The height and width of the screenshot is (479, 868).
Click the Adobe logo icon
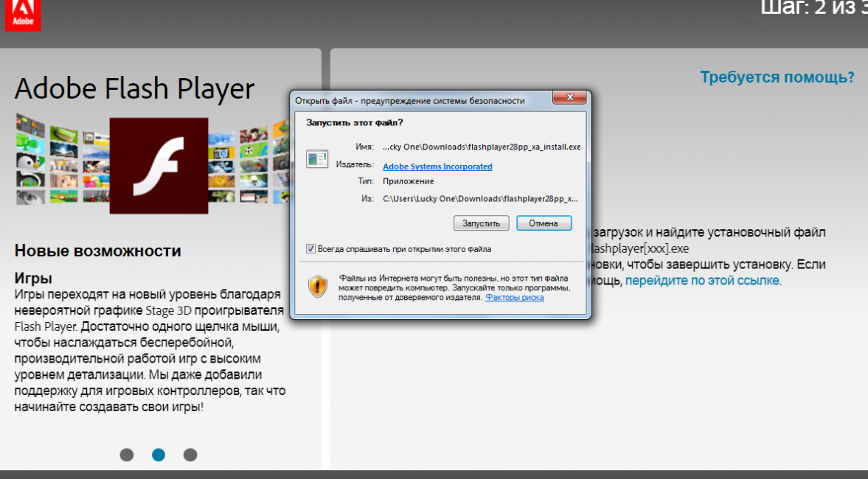[x=23, y=15]
